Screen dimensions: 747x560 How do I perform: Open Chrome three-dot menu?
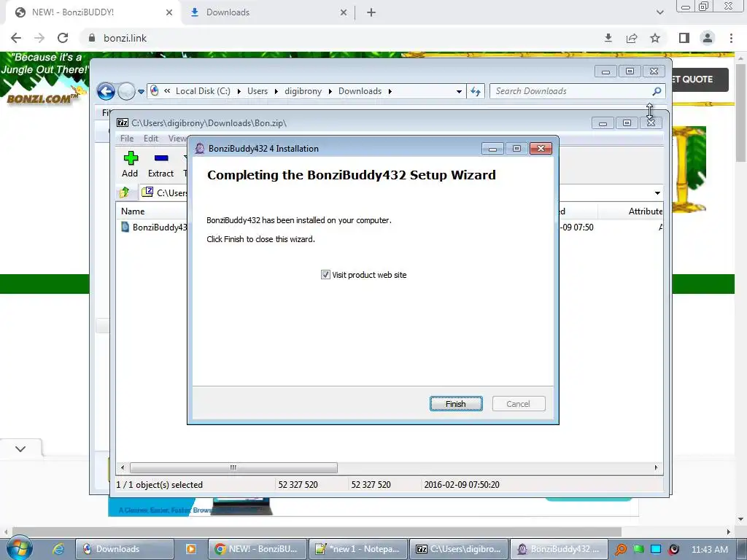pyautogui.click(x=731, y=38)
